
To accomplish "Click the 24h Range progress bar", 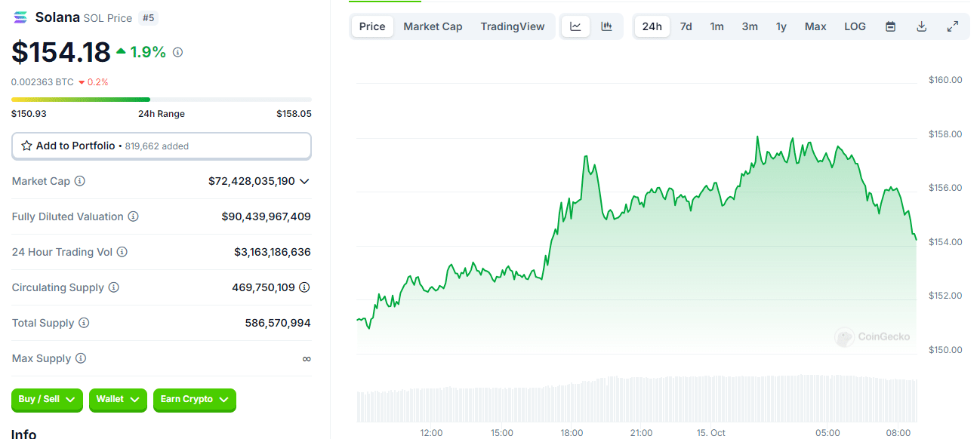I will tap(162, 99).
